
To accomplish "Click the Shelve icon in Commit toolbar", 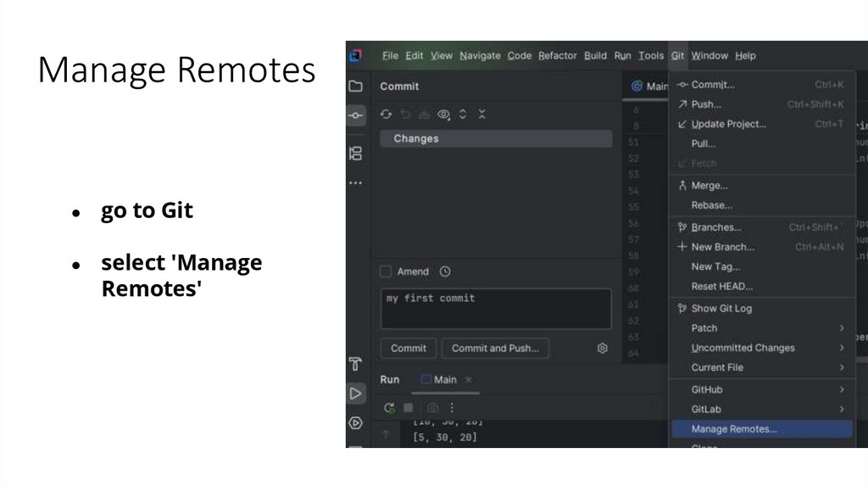I will (x=424, y=115).
